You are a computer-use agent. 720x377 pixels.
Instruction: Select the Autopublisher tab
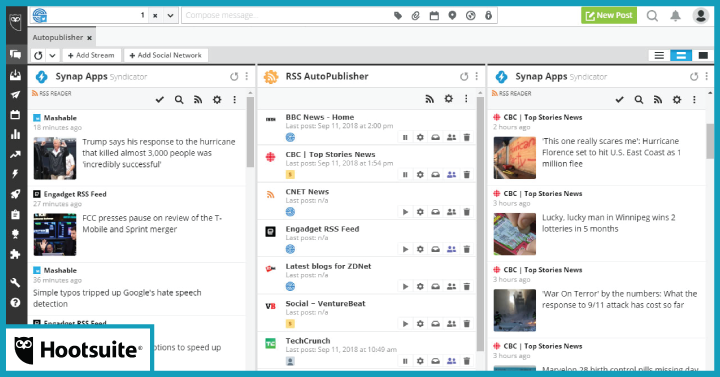point(57,38)
